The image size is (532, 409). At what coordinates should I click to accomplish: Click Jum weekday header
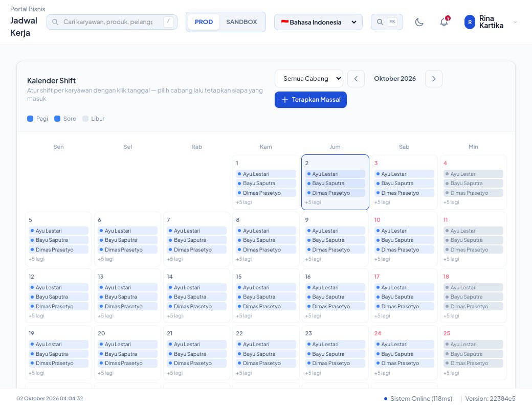click(335, 147)
